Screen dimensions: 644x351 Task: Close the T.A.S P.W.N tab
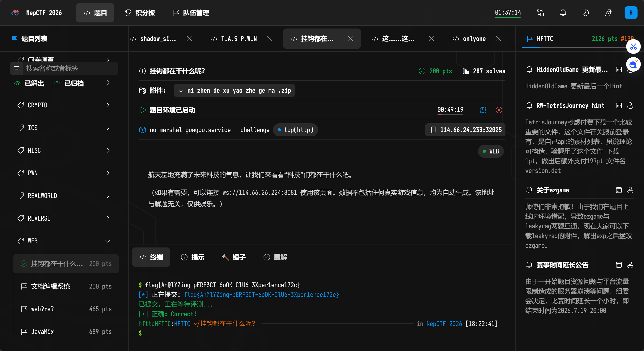point(270,39)
